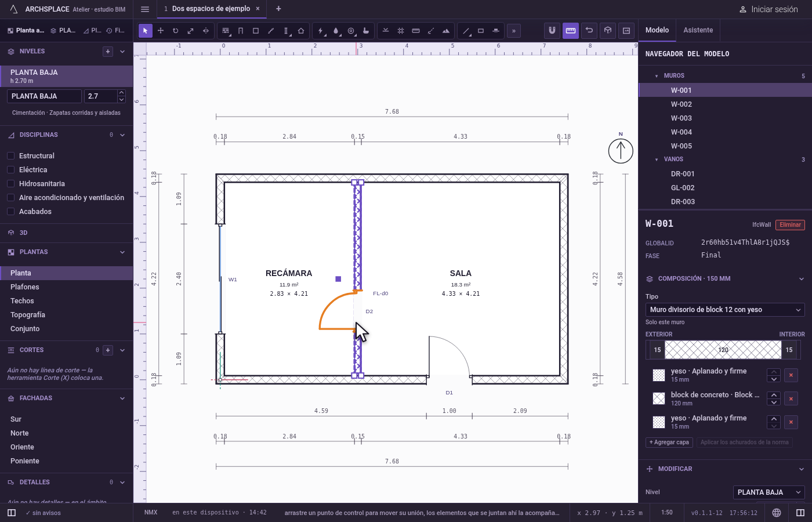Pick the electrical lightning bolt tool
The image size is (812, 522).
(321, 31)
